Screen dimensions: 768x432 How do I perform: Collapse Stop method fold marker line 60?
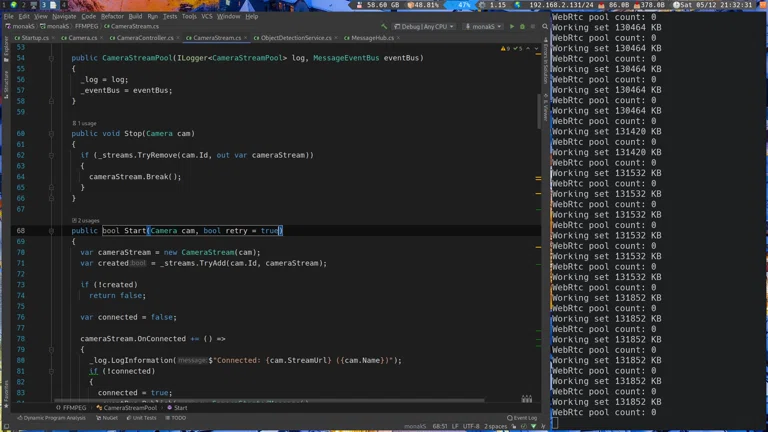click(x=51, y=133)
